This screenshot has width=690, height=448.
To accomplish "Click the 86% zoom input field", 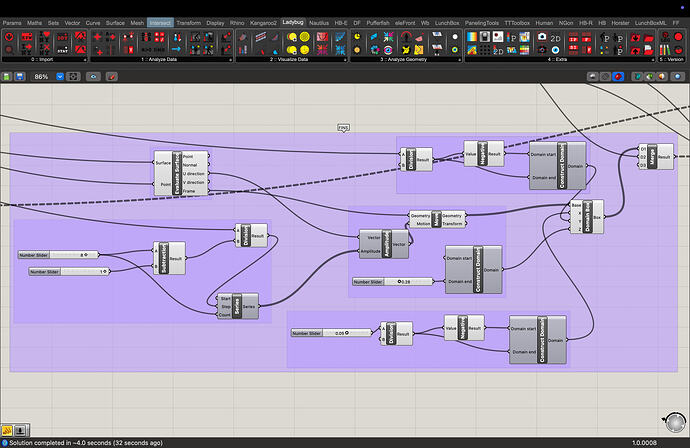I will point(42,77).
